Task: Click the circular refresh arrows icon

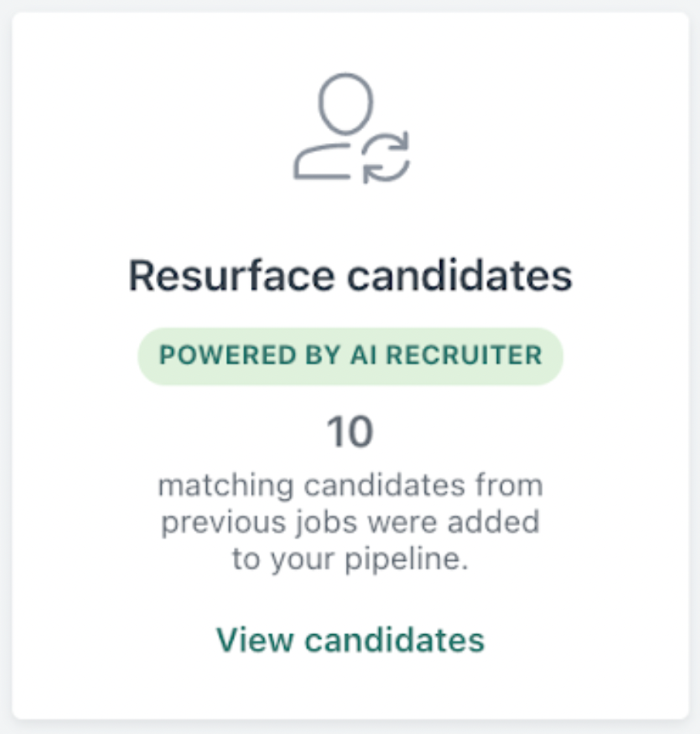Action: [x=387, y=157]
